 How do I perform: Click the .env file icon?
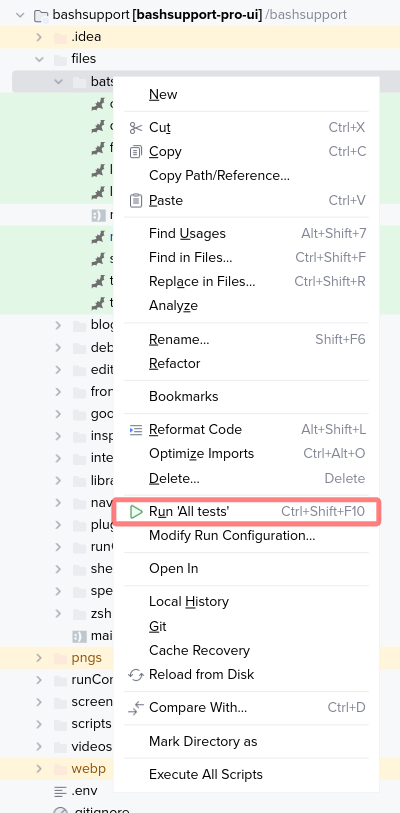[61, 791]
